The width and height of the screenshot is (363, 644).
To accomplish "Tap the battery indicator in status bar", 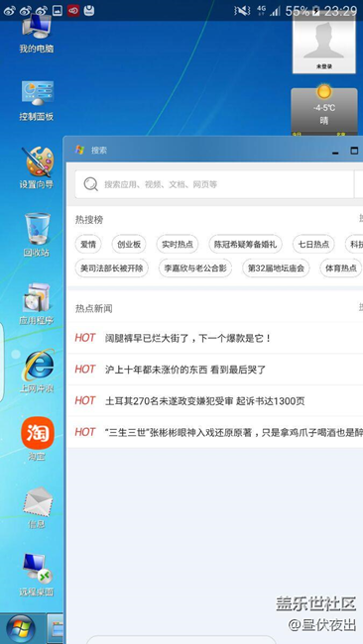I will tap(315, 11).
